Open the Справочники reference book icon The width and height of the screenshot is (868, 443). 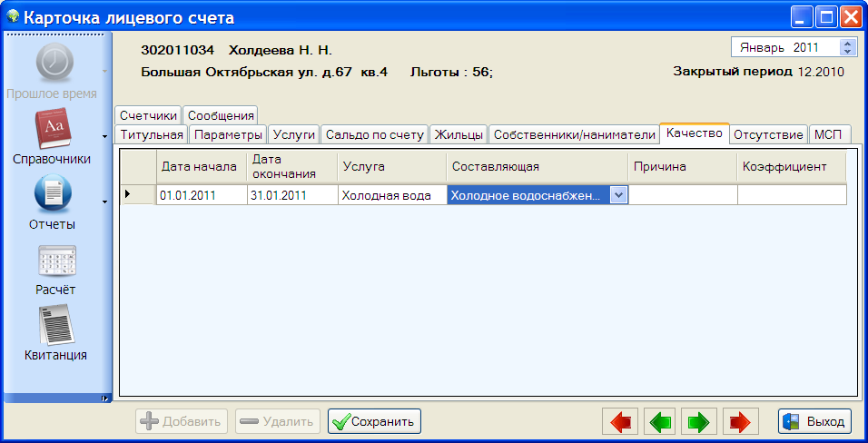pyautogui.click(x=53, y=129)
